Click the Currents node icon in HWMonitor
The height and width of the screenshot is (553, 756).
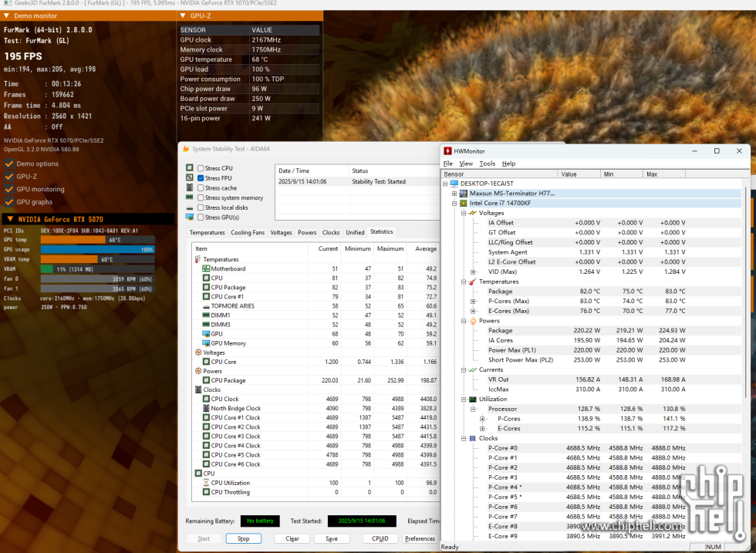pyautogui.click(x=472, y=369)
